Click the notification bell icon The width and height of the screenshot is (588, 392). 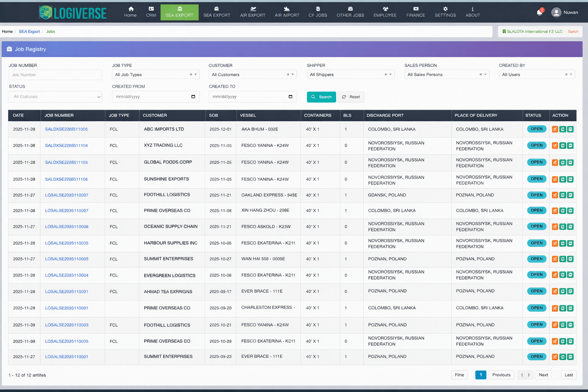tap(539, 13)
